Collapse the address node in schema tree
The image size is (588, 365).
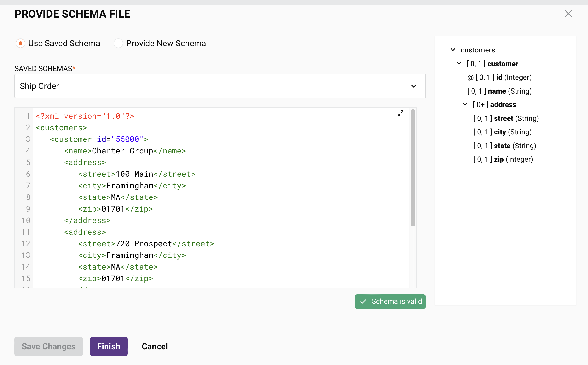[465, 104]
